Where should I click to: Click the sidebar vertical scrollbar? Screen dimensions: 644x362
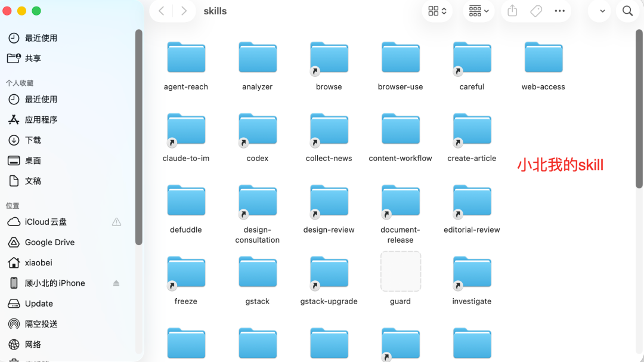click(139, 137)
